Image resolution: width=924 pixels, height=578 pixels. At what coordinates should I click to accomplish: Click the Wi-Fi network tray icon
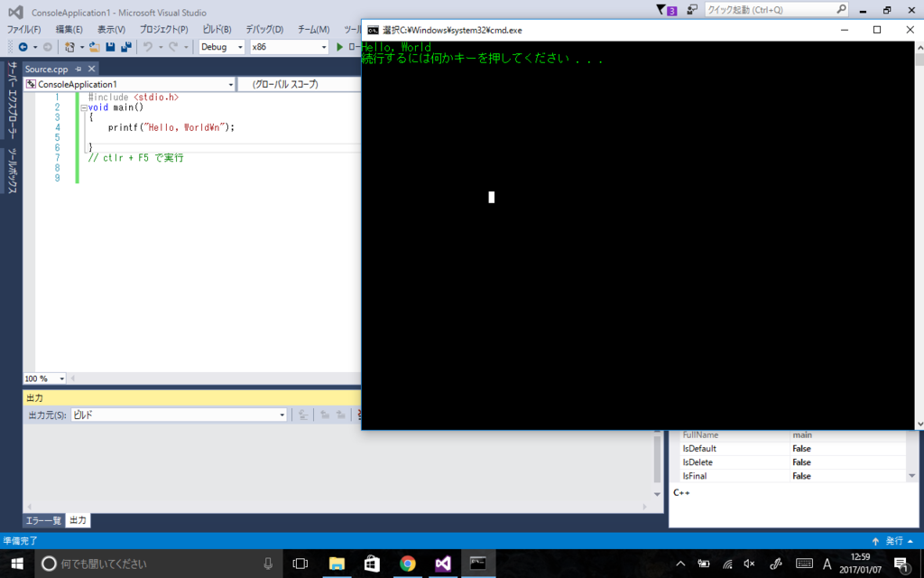[728, 564]
